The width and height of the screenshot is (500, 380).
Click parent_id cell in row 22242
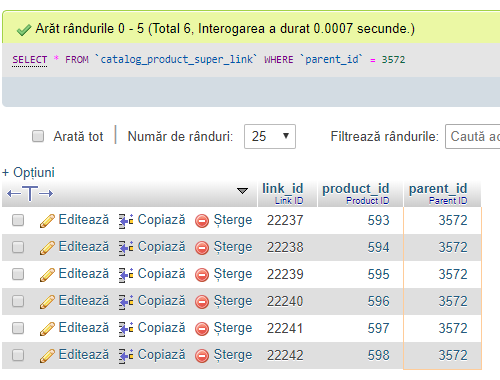tap(453, 355)
